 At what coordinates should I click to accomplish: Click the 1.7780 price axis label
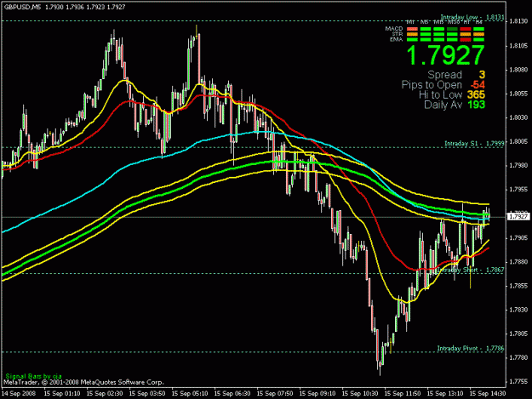[518, 357]
